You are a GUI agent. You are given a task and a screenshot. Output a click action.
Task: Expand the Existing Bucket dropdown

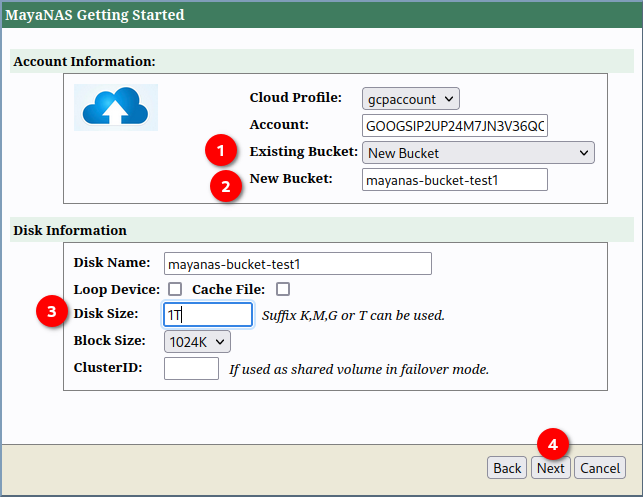point(478,153)
